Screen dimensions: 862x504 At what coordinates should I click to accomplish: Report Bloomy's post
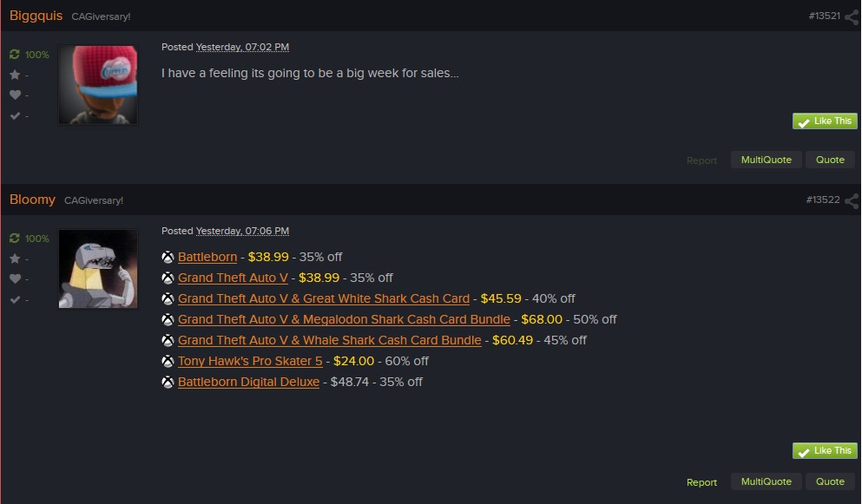point(701,482)
